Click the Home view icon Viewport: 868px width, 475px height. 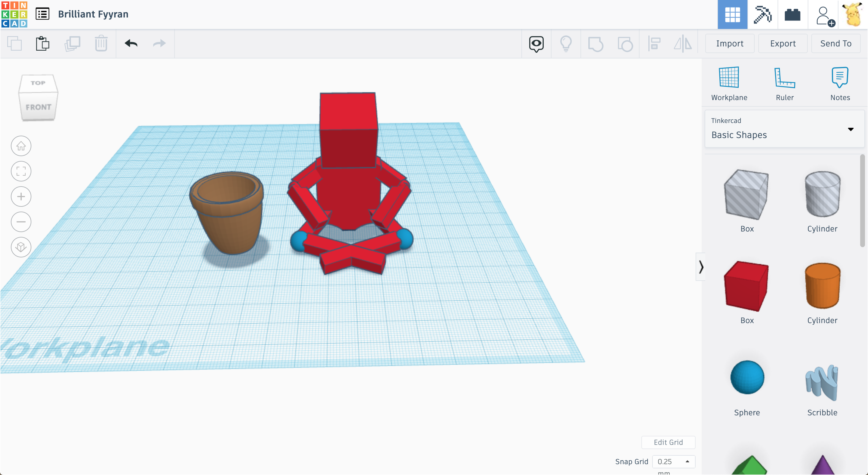[x=21, y=146]
